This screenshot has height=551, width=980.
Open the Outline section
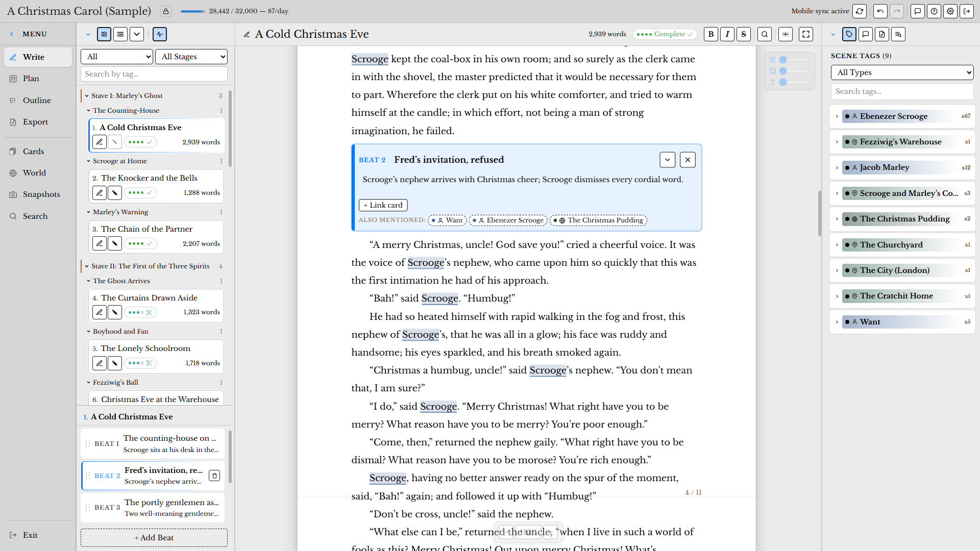[38, 101]
